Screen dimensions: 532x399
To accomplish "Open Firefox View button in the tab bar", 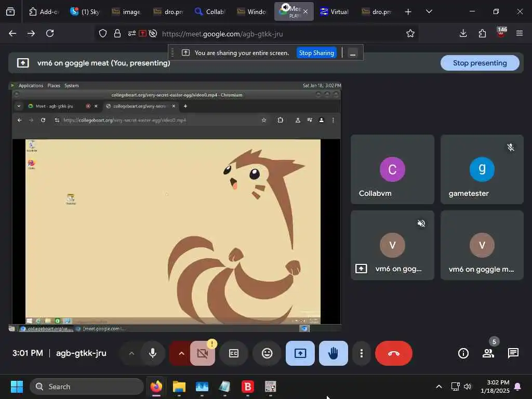I will 10,11.
